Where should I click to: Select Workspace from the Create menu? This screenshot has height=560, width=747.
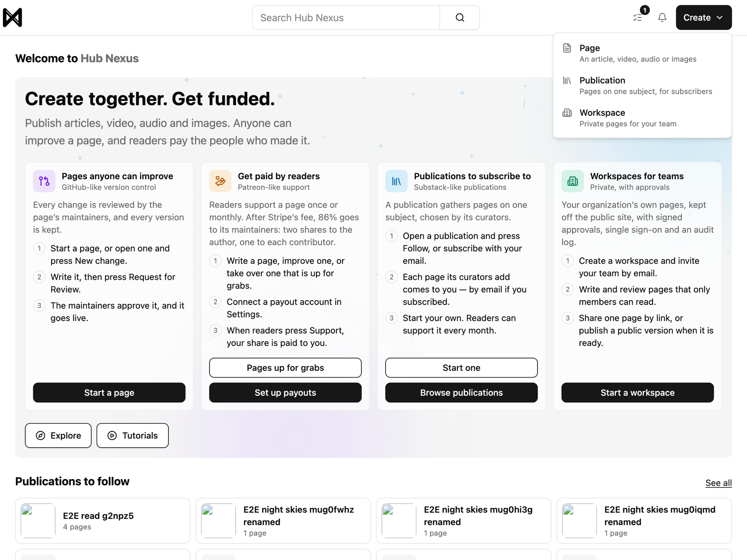(642, 118)
